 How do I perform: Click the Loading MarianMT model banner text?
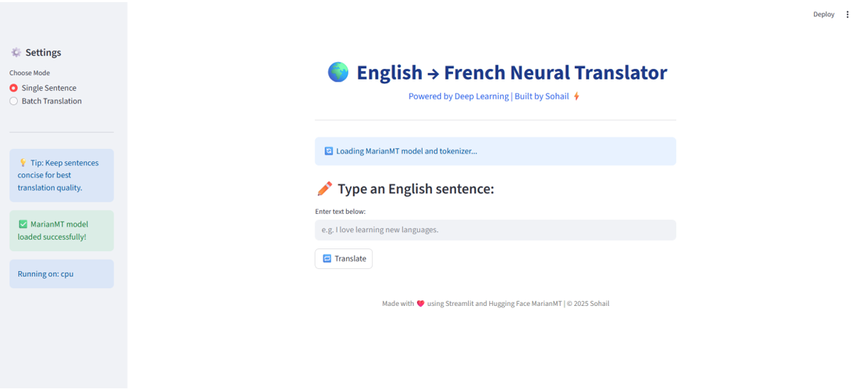click(406, 151)
